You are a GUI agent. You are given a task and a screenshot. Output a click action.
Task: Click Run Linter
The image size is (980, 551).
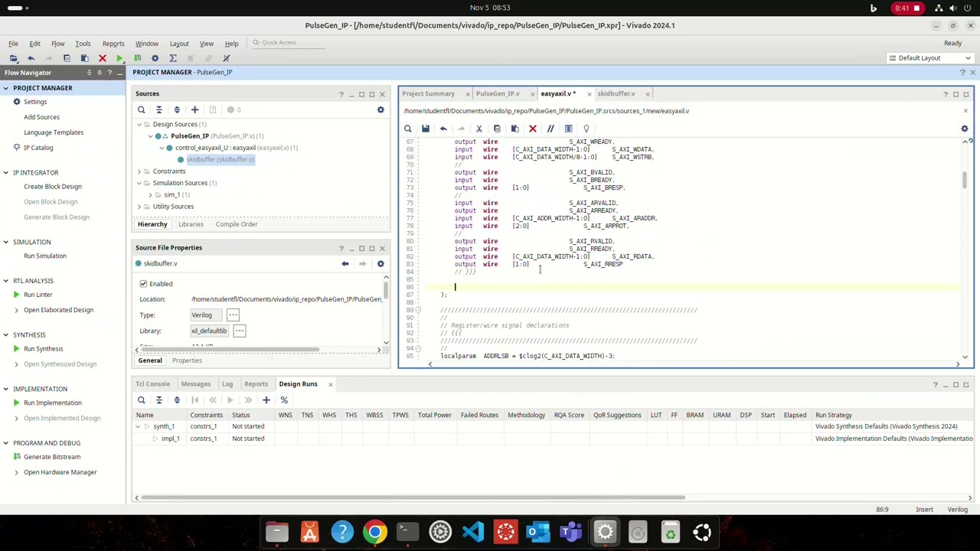[38, 295]
